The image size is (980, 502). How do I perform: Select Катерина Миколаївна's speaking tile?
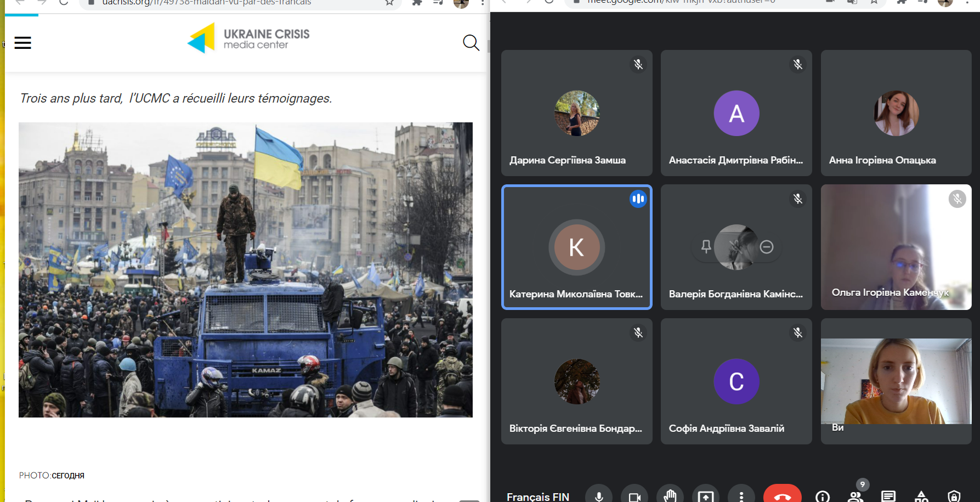pyautogui.click(x=576, y=247)
